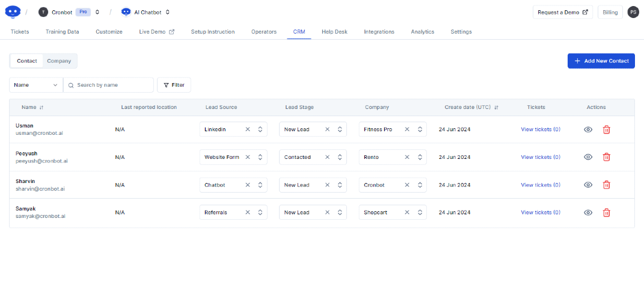Open Live Demo in new window

[157, 32]
